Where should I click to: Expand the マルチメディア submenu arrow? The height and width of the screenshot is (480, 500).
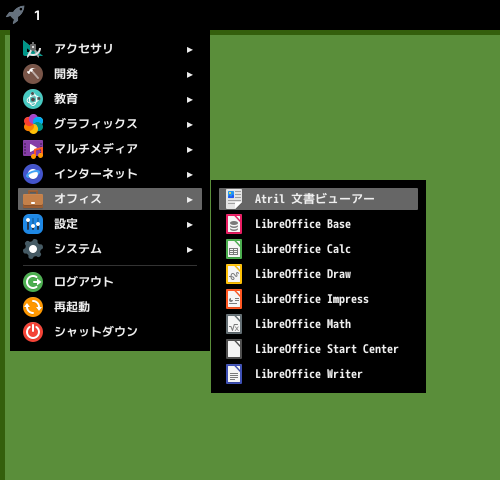(x=190, y=150)
